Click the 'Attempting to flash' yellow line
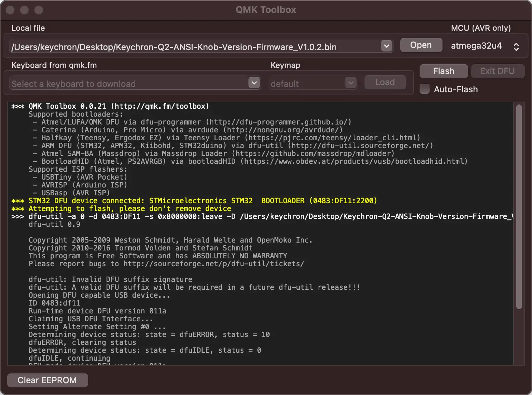The width and height of the screenshot is (532, 395). tap(121, 209)
